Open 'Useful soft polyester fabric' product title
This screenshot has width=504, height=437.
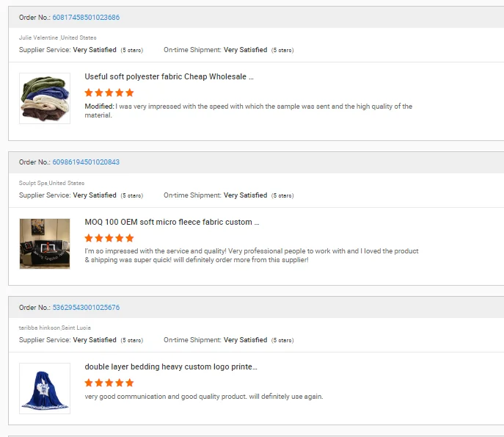tap(169, 76)
